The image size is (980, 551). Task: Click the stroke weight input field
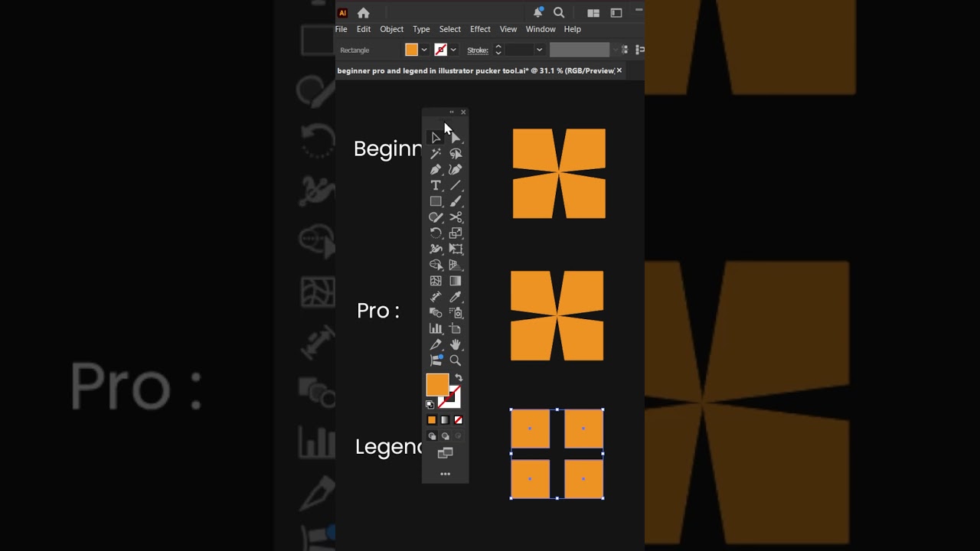click(518, 50)
